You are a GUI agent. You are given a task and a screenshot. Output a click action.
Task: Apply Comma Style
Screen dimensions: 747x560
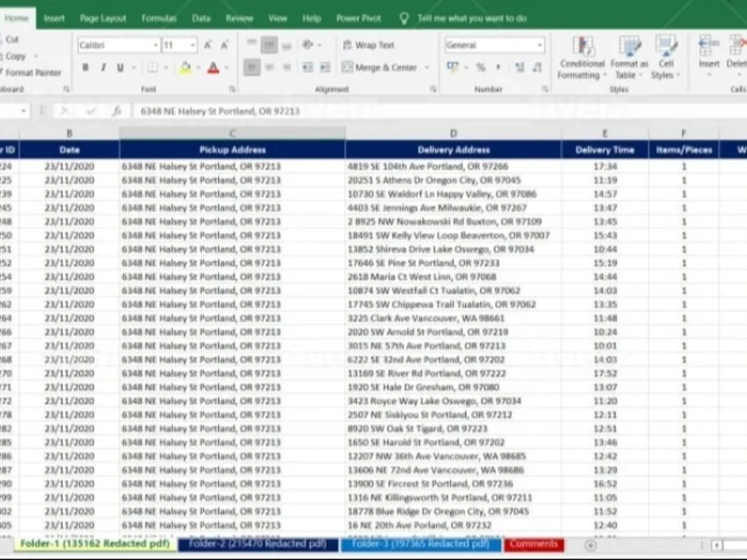[x=498, y=67]
